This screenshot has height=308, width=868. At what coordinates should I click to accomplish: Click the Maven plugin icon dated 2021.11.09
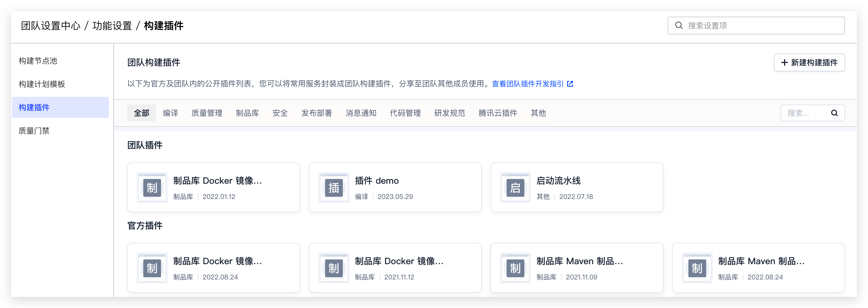click(x=515, y=268)
